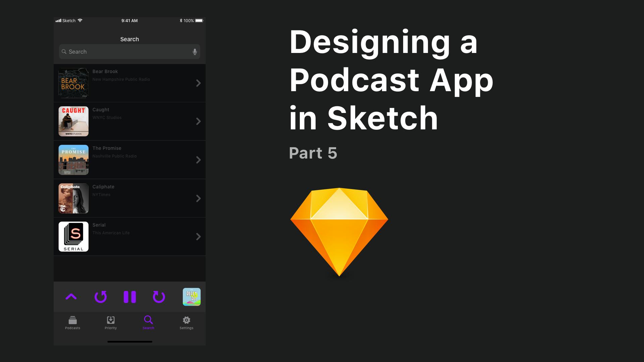Select the Search tab
Screen dimensions: 644x362
coord(148,323)
